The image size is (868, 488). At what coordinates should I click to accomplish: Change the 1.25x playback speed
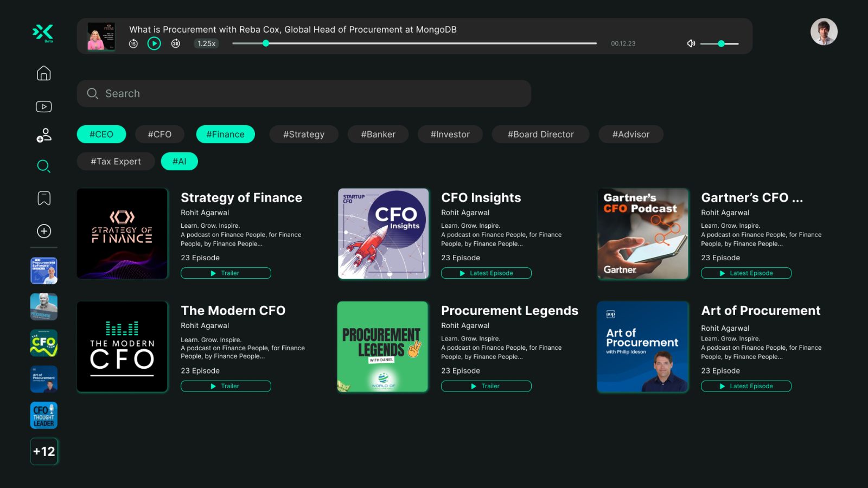click(206, 43)
